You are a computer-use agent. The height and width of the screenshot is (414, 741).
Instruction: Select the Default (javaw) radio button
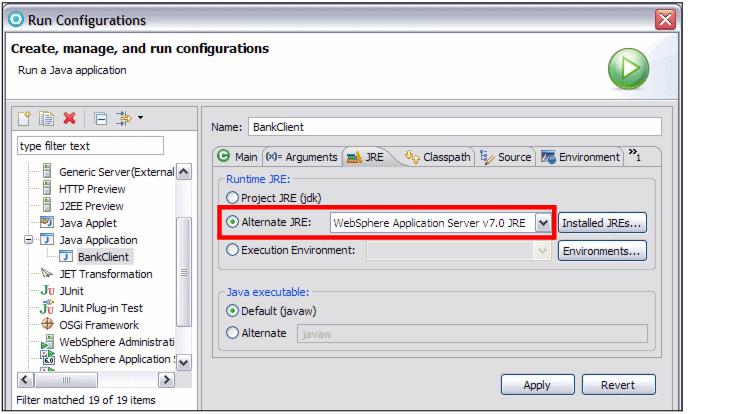coord(232,310)
